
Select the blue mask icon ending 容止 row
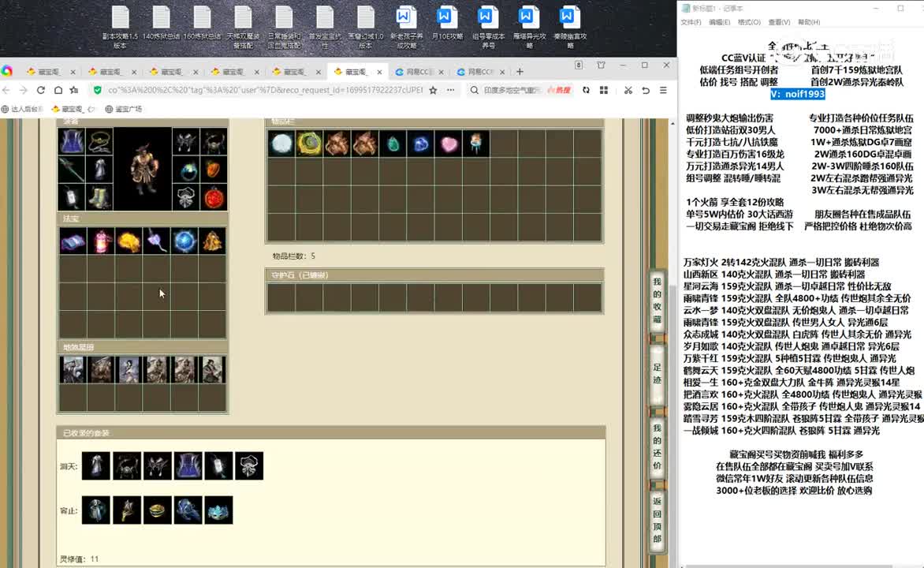[218, 510]
